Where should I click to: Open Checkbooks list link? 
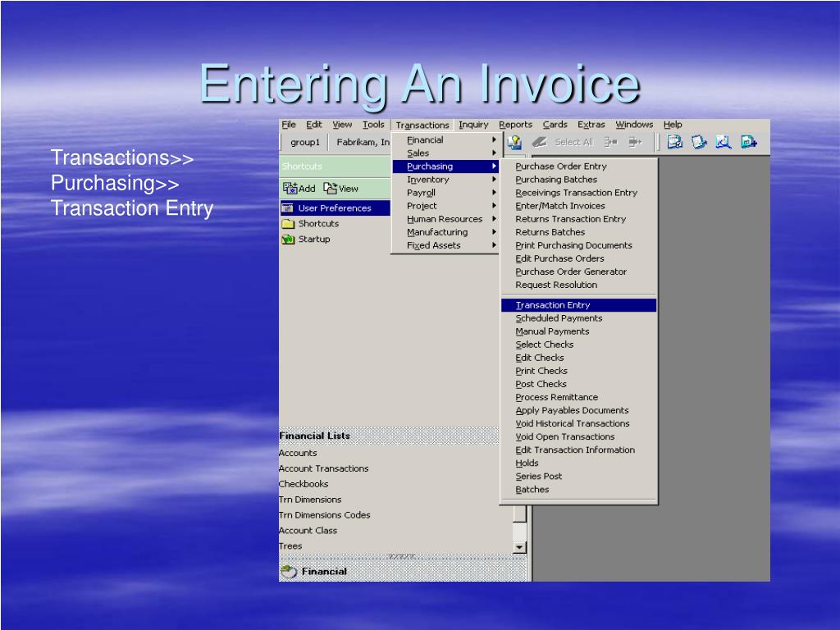(x=304, y=484)
